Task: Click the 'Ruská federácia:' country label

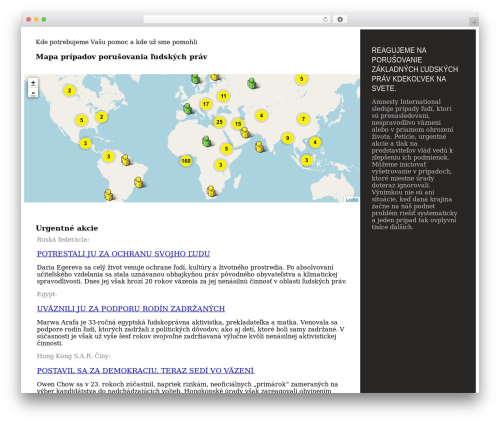Action: [63, 240]
